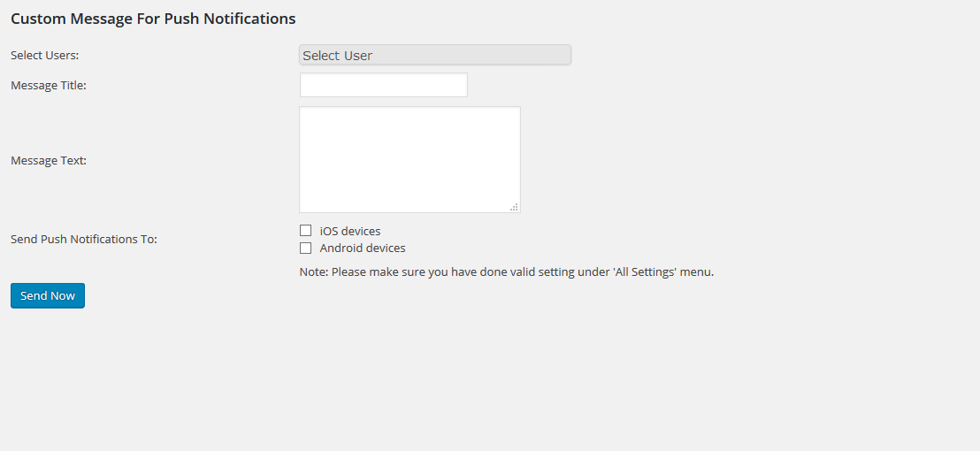Click the 'Android devices' label text
Screen dimensions: 980x451
click(x=363, y=248)
